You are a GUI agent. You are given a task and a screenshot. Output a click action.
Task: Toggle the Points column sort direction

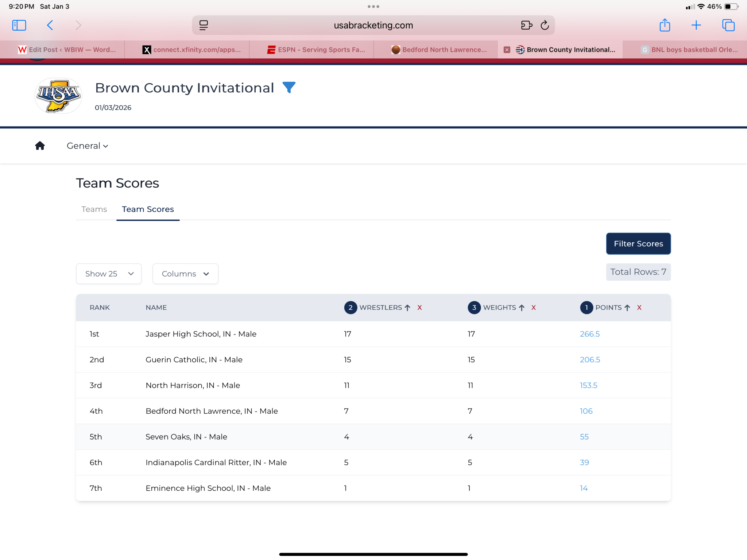627,308
